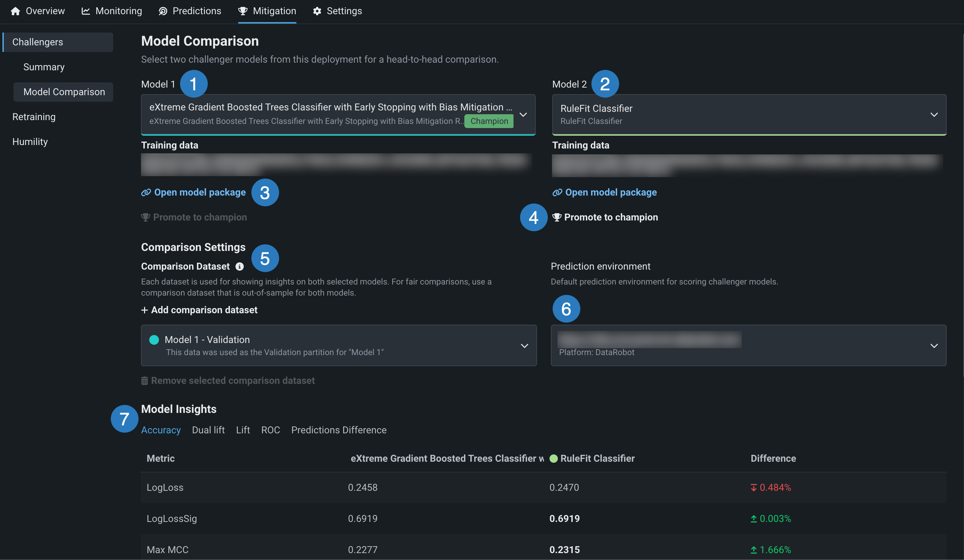The width and height of the screenshot is (964, 560).
Task: Open the Predictions Difference tab
Action: tap(339, 430)
